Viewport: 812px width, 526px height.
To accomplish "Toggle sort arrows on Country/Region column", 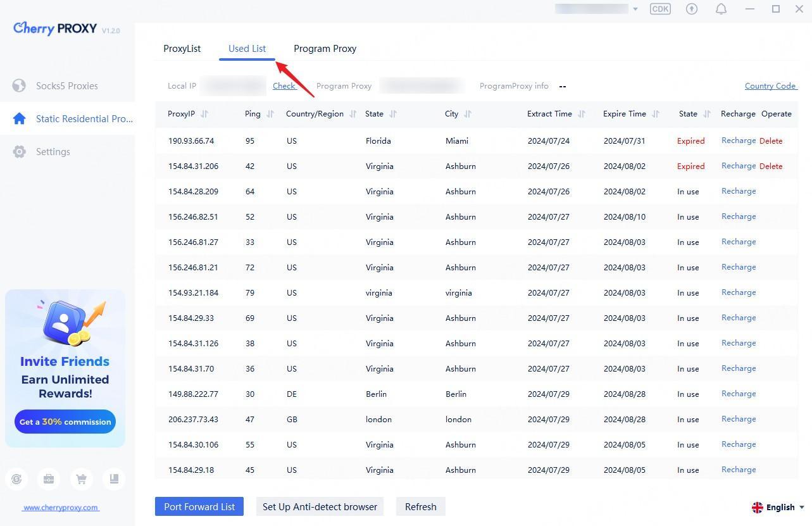I will pos(353,114).
